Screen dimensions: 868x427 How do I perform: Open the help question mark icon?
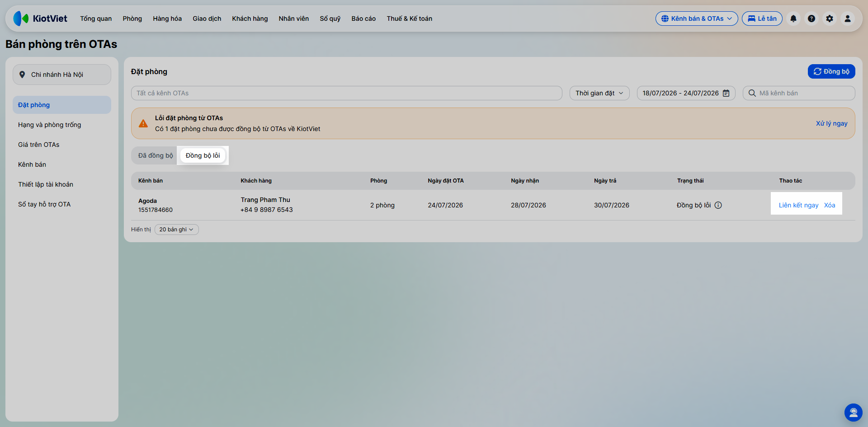tap(811, 19)
